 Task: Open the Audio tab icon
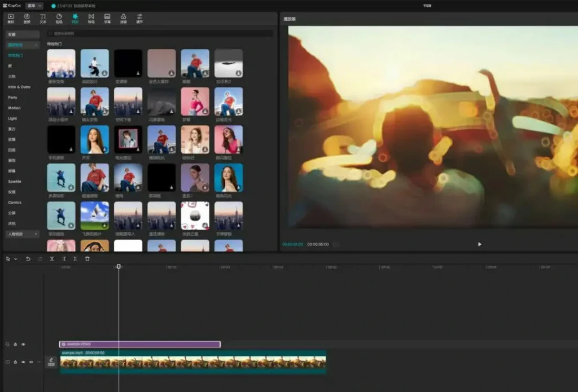(27, 18)
